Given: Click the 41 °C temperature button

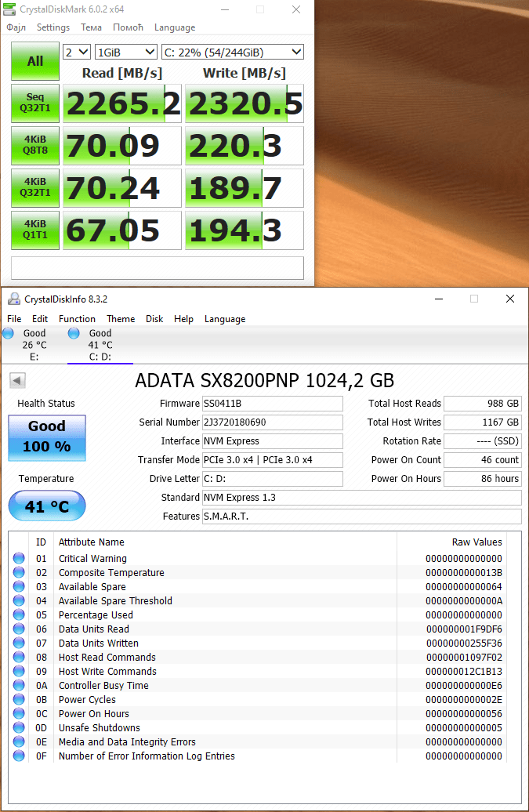Looking at the screenshot, I should pos(47,506).
